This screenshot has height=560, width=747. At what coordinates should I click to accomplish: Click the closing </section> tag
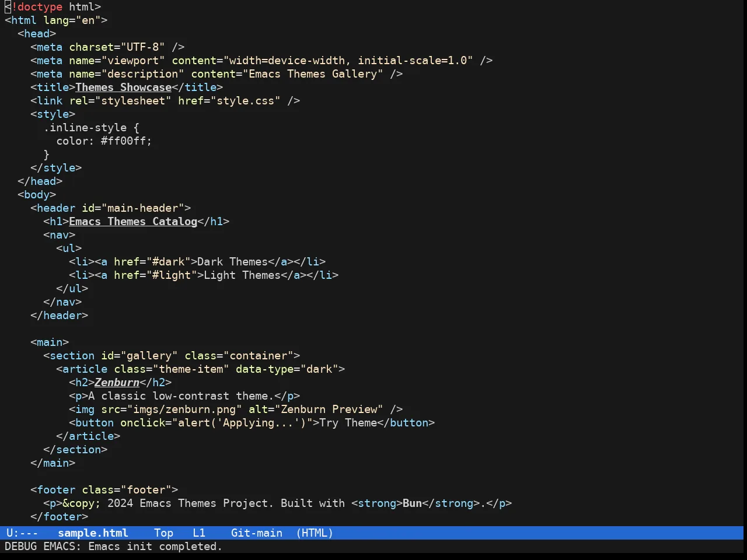[x=75, y=449]
